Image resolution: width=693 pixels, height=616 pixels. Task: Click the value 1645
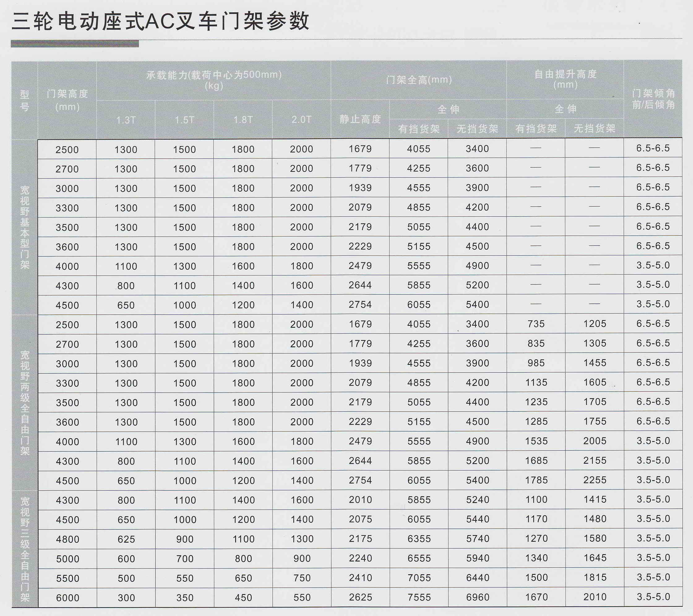595,558
